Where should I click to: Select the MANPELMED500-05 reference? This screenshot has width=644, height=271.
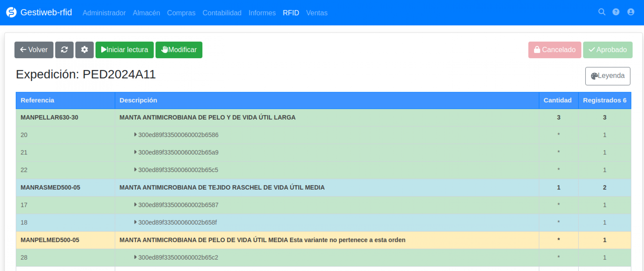coord(50,240)
